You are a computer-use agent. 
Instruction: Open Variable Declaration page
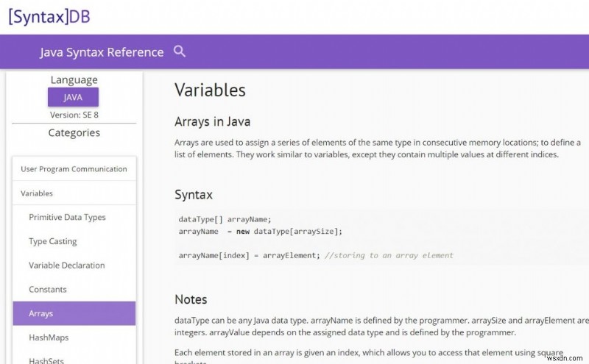coord(67,265)
